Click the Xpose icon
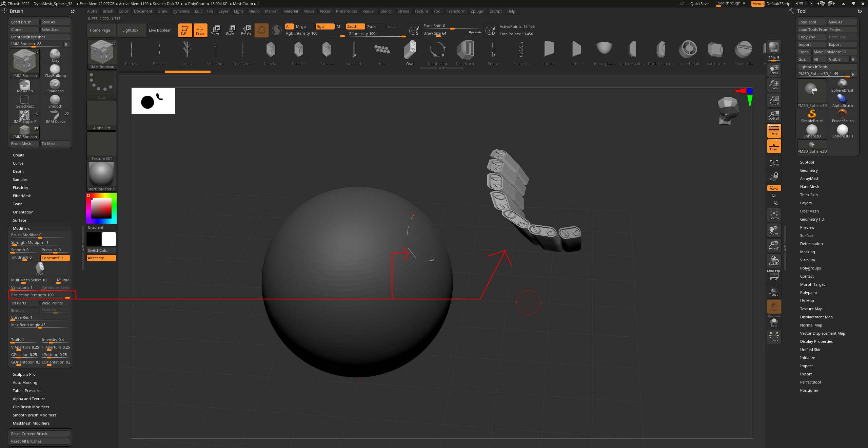The height and width of the screenshot is (448, 868). tap(774, 337)
